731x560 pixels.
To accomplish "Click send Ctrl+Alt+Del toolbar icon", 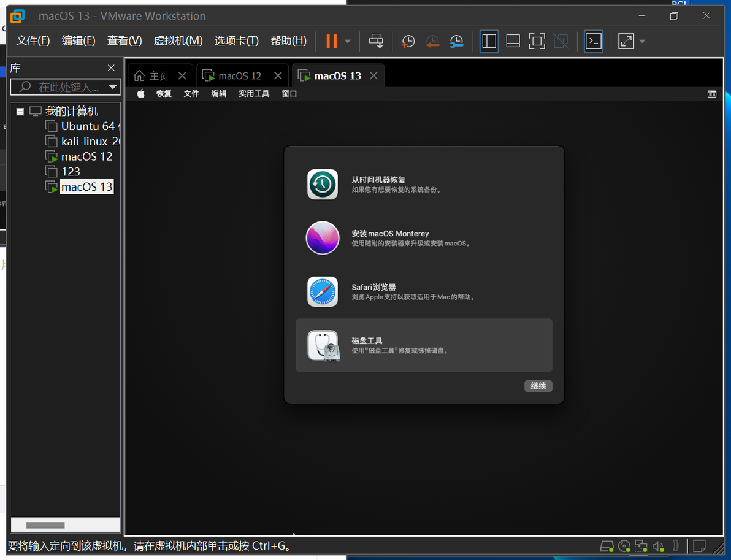I will point(376,41).
